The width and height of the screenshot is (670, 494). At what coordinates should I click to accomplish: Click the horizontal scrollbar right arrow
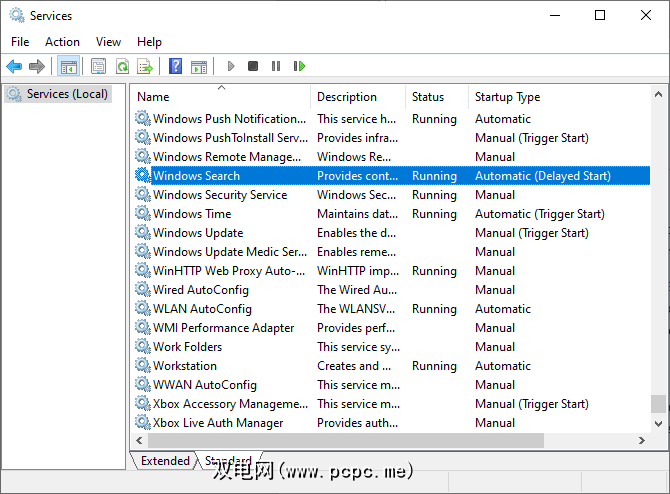(x=642, y=441)
